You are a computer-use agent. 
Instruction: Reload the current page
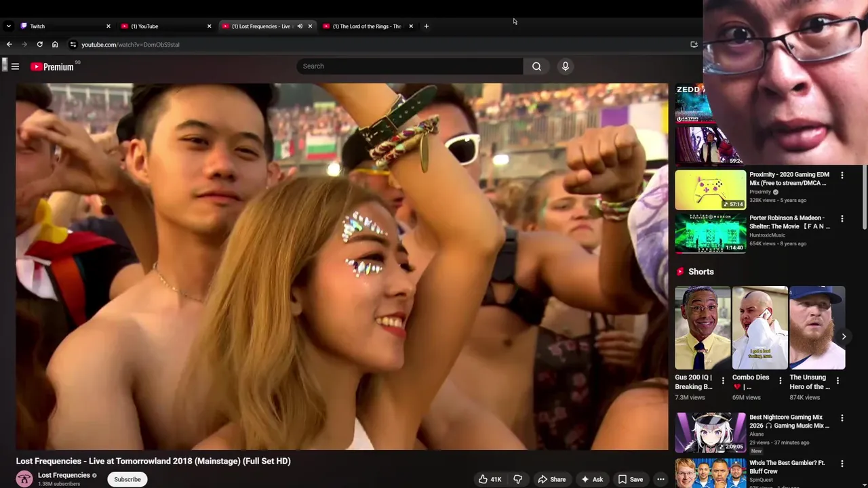pyautogui.click(x=39, y=45)
